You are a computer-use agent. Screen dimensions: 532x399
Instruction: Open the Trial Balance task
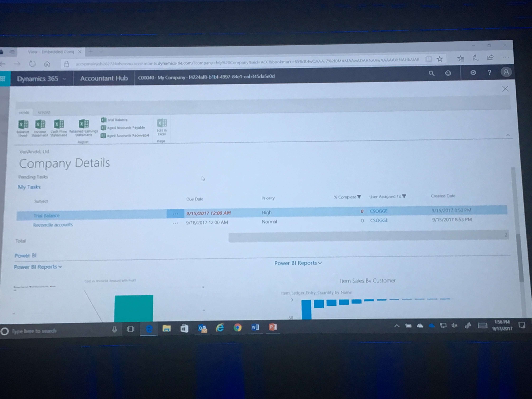coord(46,215)
